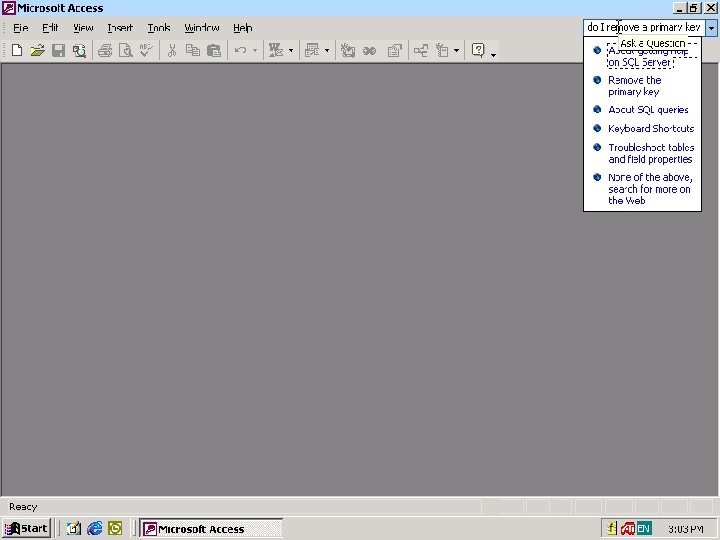Open the Edit menu
Image resolution: width=720 pixels, height=540 pixels.
[x=50, y=28]
